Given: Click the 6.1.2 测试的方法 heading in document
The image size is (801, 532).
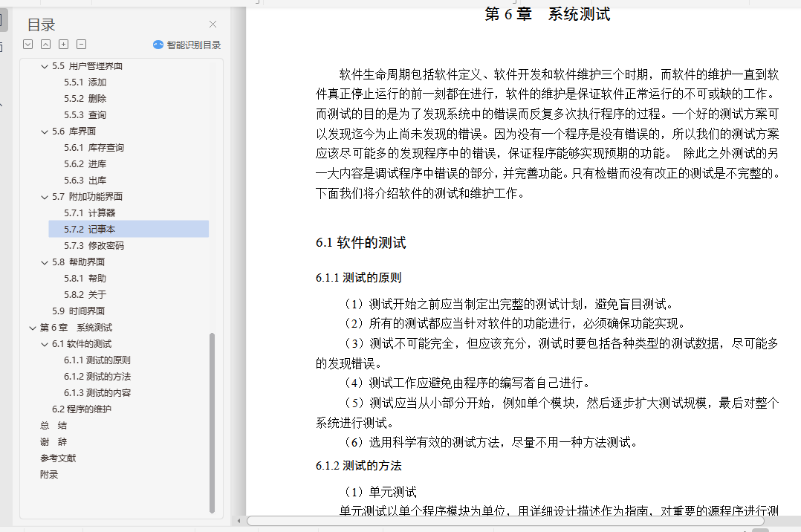Looking at the screenshot, I should point(359,466).
